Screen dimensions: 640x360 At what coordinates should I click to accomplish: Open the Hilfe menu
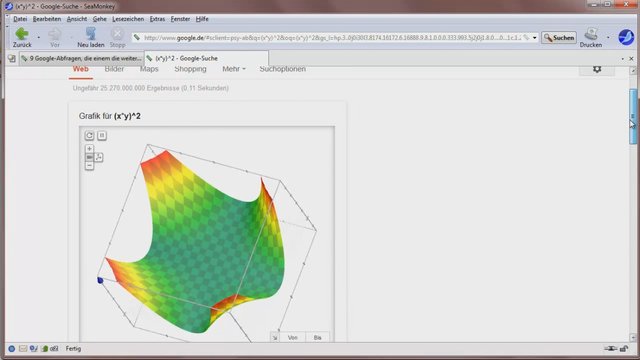202,19
